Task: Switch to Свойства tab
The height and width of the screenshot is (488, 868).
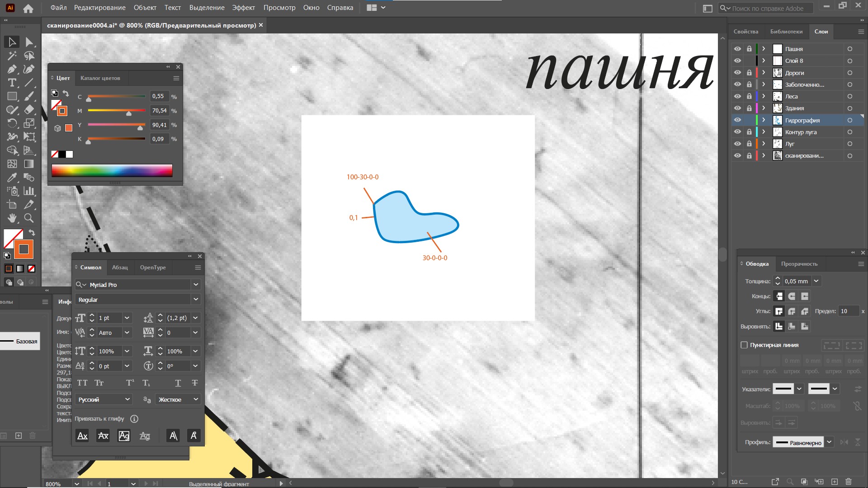Action: click(745, 32)
